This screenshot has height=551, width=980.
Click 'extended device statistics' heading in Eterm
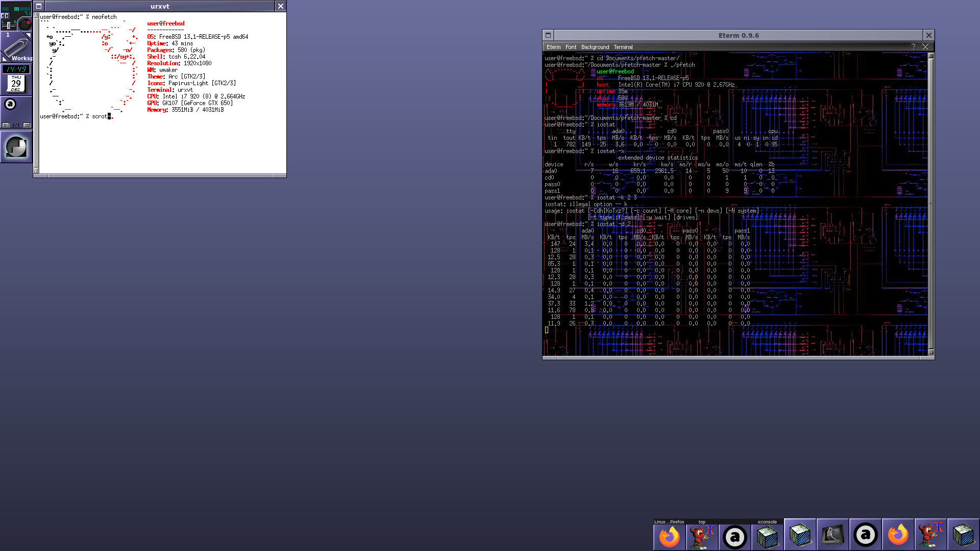click(x=658, y=158)
